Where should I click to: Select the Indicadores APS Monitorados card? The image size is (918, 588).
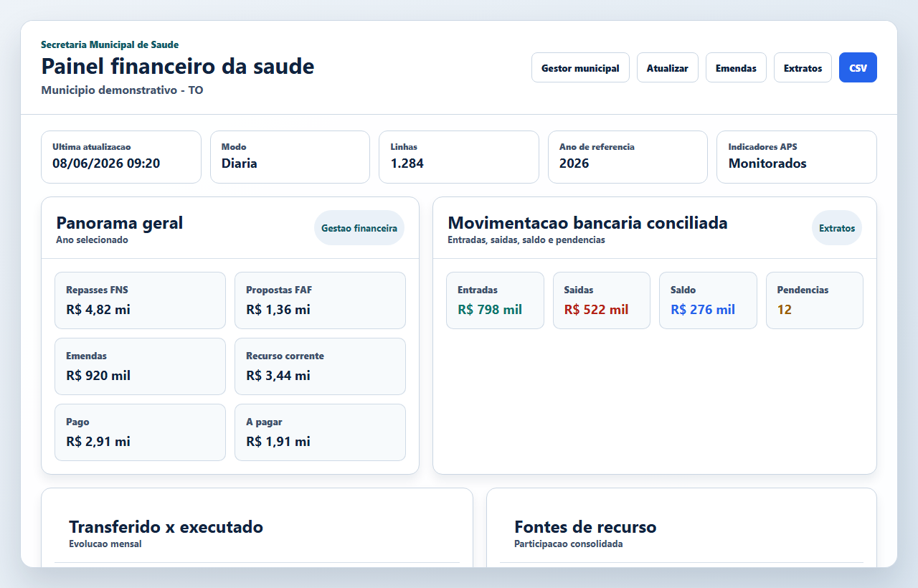pos(797,157)
